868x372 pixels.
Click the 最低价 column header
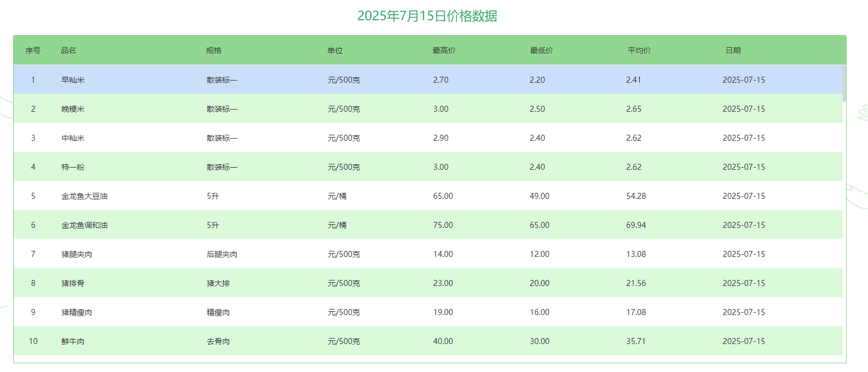pyautogui.click(x=542, y=50)
